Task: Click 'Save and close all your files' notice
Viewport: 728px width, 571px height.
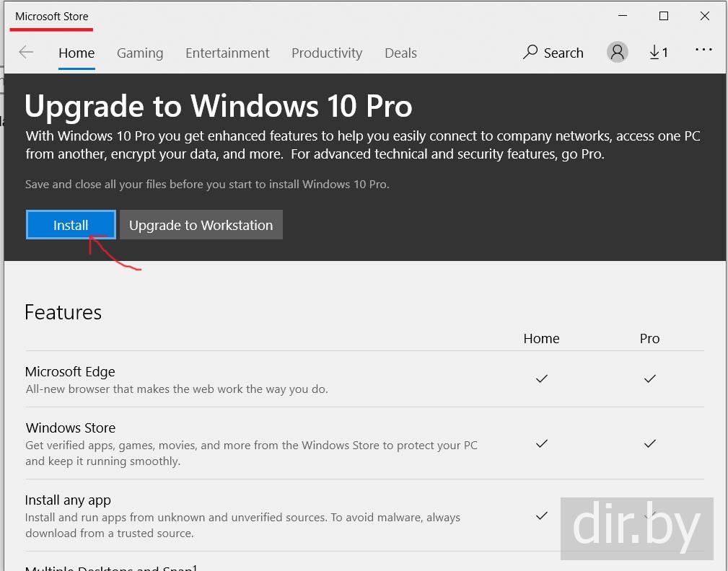Action: pos(207,184)
